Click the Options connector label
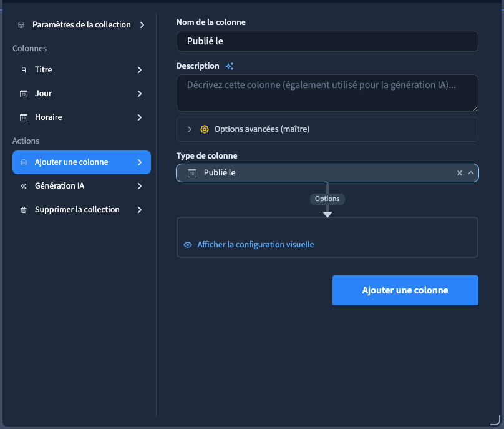 [x=327, y=199]
